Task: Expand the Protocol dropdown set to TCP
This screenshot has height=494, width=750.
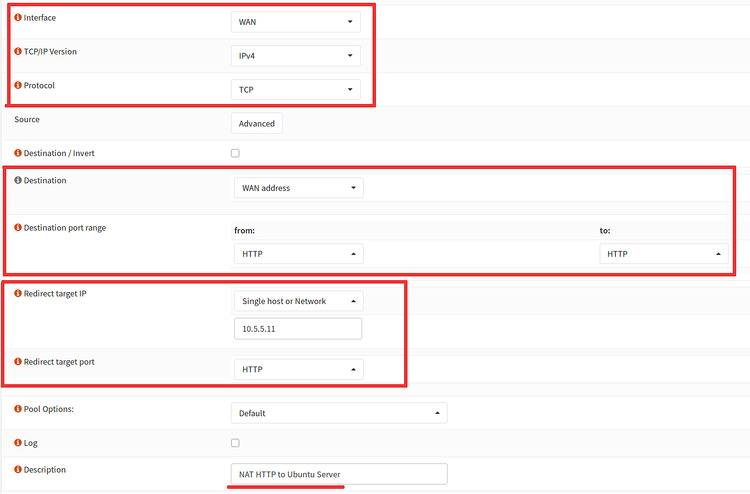Action: coord(295,90)
